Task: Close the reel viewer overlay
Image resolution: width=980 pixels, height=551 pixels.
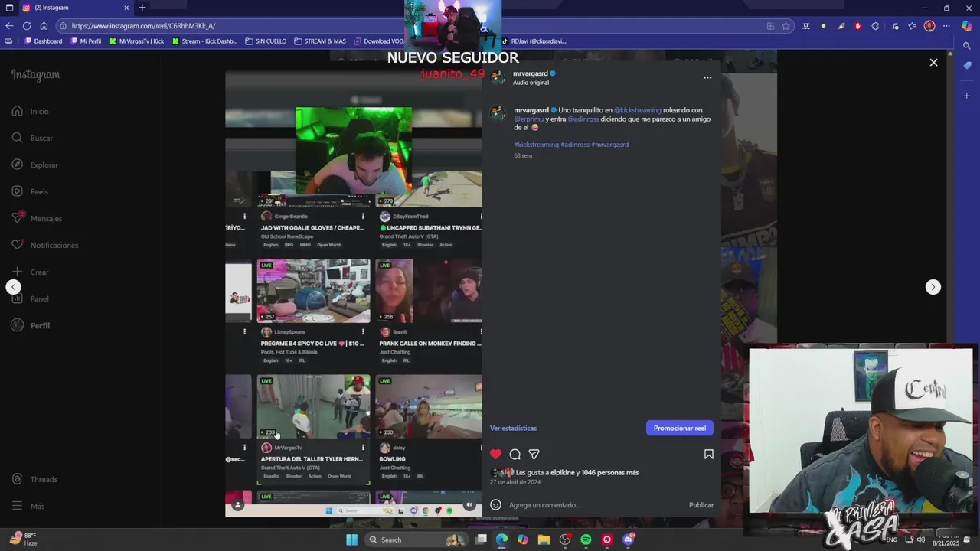Action: click(933, 63)
